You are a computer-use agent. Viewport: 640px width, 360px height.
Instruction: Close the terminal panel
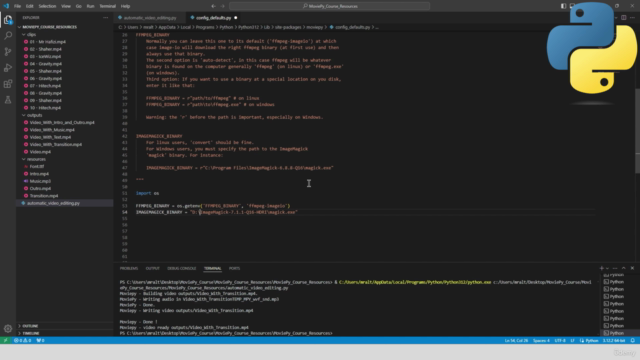pos(632,268)
